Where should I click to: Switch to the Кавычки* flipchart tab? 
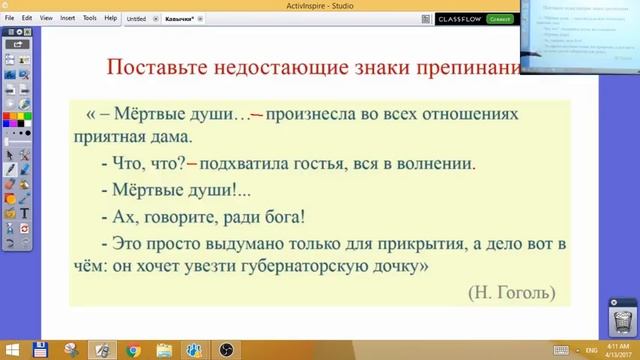coord(180,19)
